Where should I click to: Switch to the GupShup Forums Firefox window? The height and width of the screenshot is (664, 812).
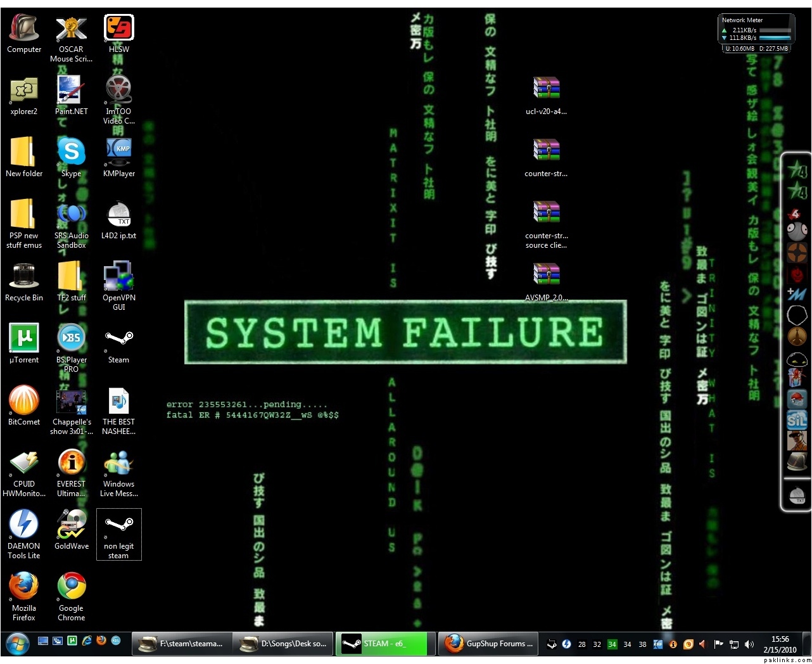[488, 644]
